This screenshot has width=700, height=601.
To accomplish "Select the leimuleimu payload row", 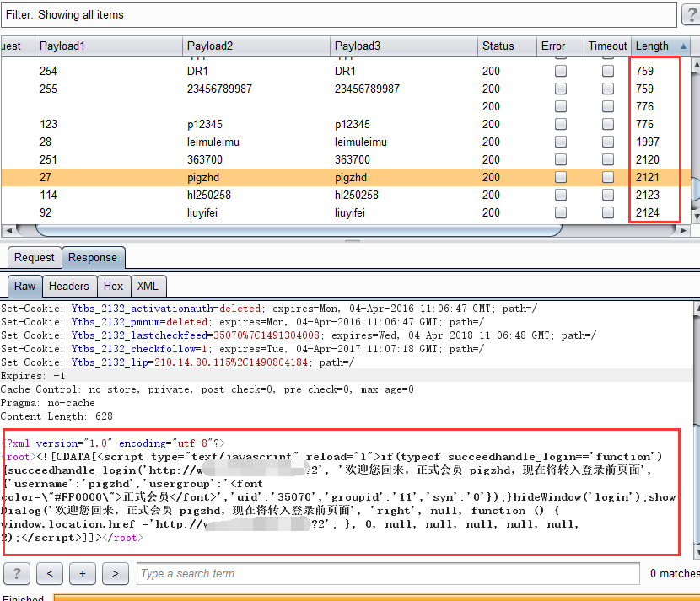I will tap(346, 142).
